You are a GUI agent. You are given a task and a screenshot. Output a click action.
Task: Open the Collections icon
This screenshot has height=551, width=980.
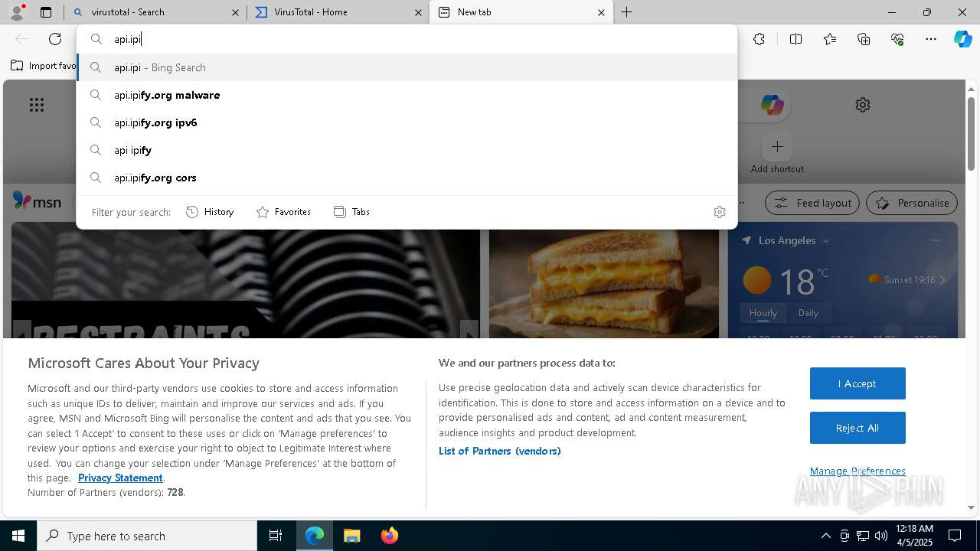click(864, 39)
